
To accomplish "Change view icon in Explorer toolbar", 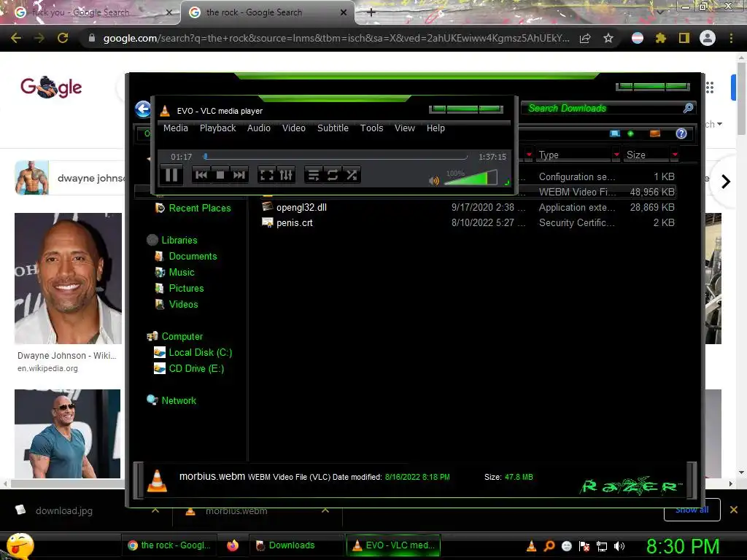I will point(615,133).
